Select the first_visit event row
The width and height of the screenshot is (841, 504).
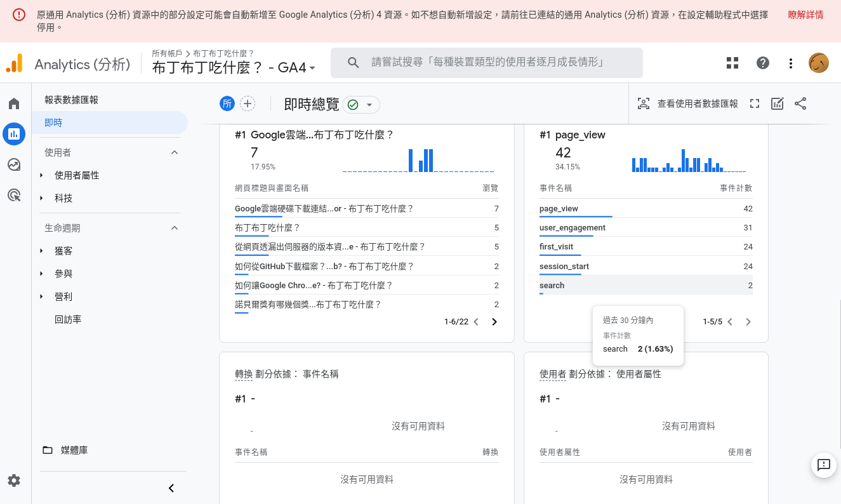coord(646,247)
